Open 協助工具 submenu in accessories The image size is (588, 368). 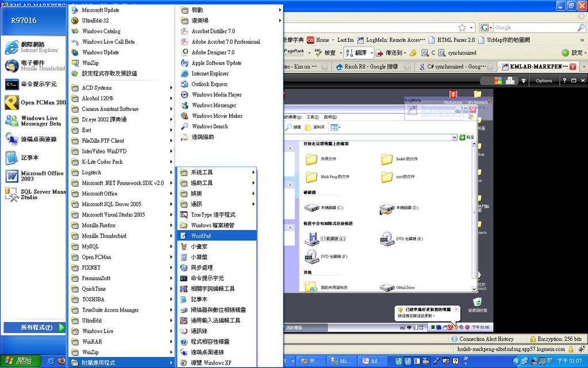pos(216,183)
